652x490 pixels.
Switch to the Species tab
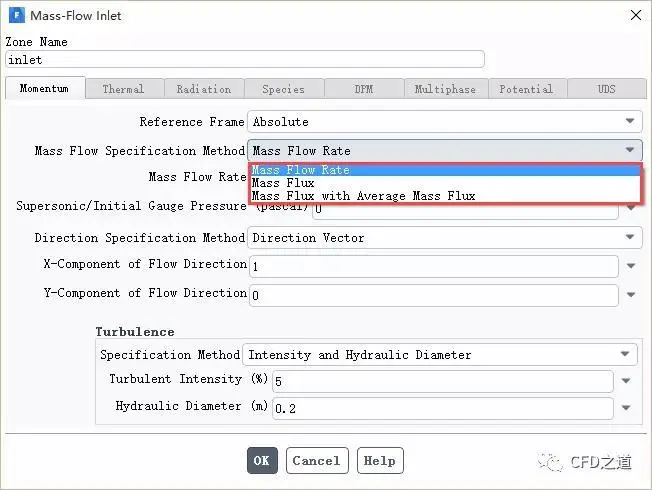[284, 89]
